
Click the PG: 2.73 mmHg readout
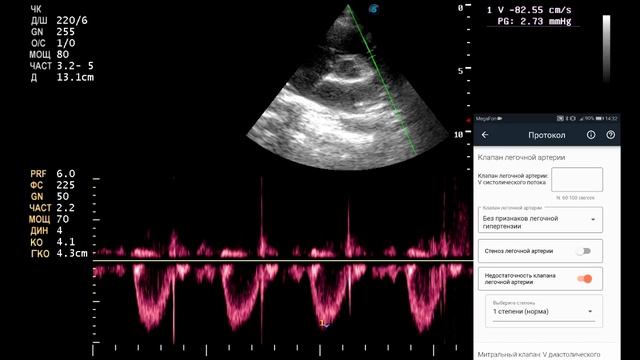534,21
